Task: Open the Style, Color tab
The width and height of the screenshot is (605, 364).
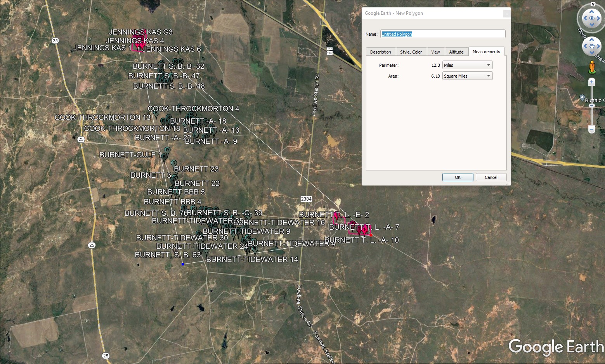Action: click(x=411, y=52)
